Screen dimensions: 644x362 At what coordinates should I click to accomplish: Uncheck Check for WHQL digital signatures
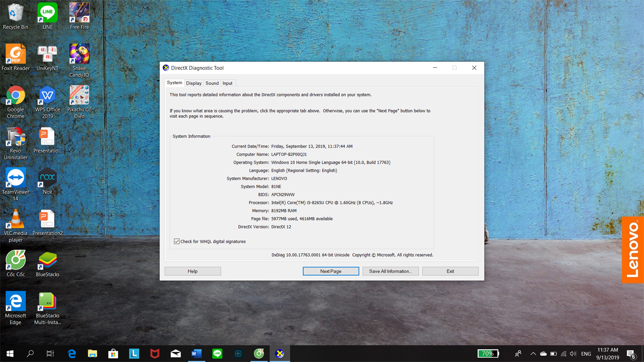[x=176, y=241]
